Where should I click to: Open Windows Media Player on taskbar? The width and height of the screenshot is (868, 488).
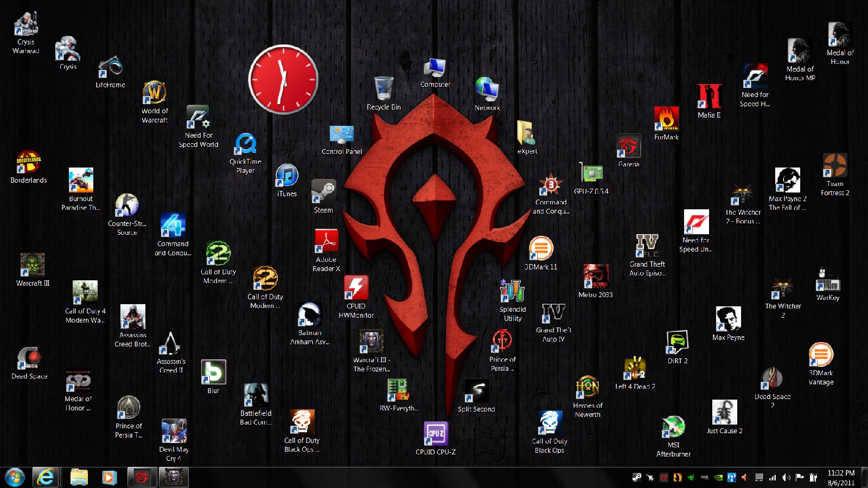click(x=109, y=477)
